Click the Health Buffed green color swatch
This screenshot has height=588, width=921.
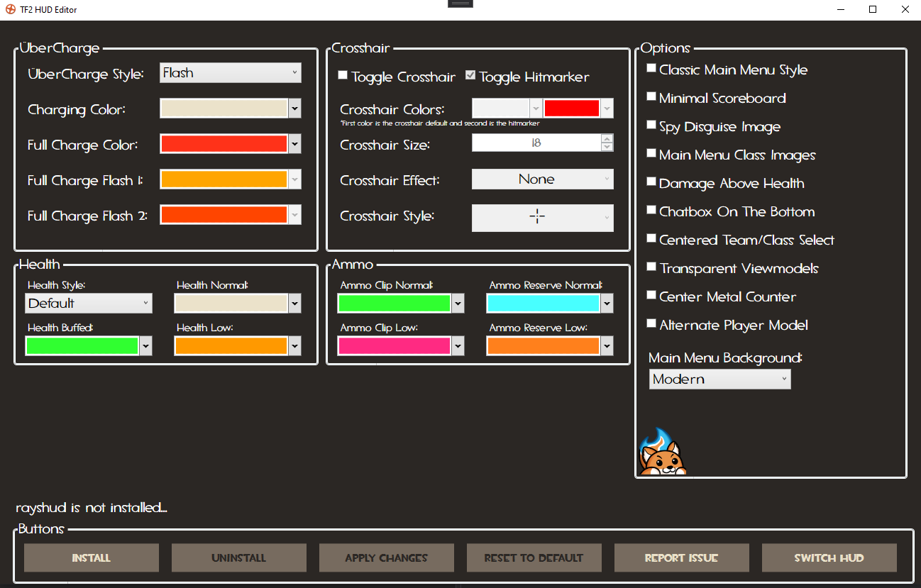point(82,345)
